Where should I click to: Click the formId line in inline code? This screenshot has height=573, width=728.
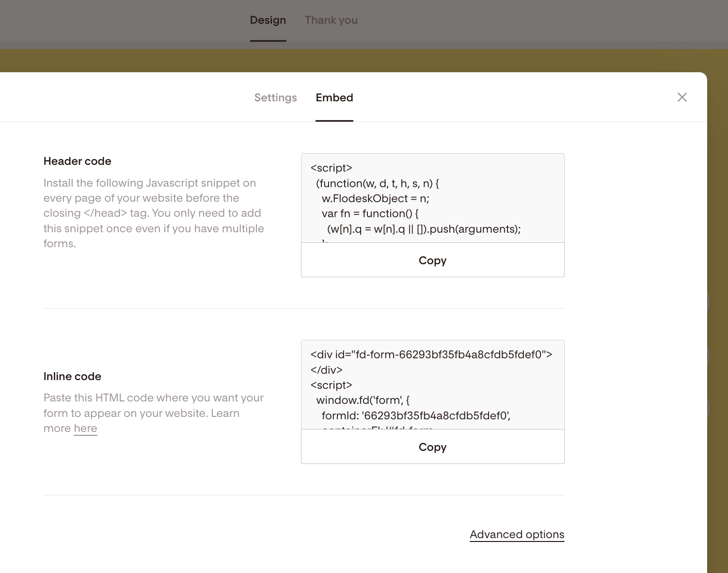coord(416,415)
